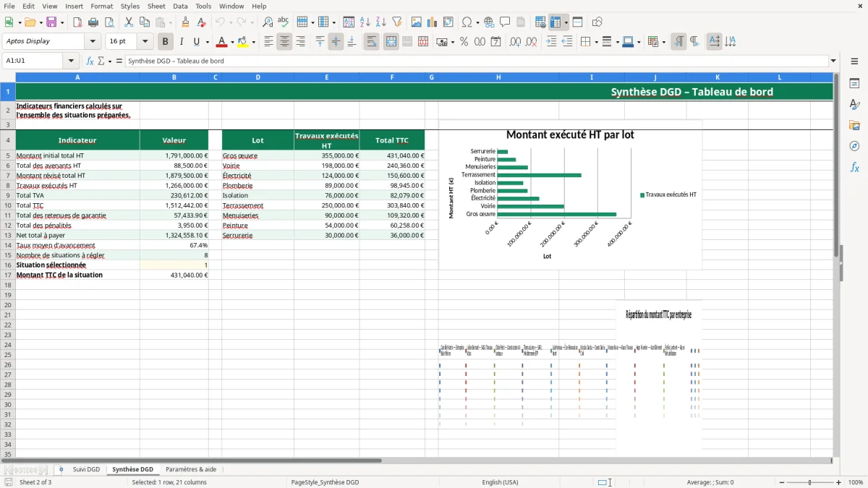
Task: Click the Copy icon
Action: tap(145, 22)
